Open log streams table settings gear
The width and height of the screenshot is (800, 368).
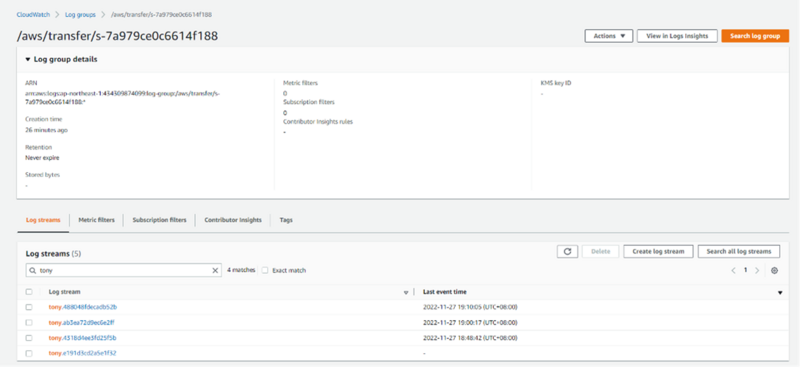point(774,271)
